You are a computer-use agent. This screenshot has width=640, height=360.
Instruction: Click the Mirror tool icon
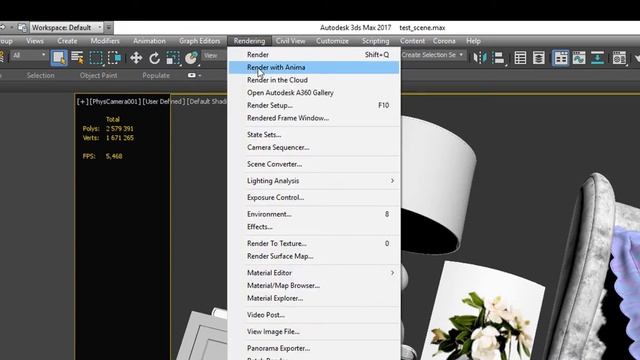[480, 58]
